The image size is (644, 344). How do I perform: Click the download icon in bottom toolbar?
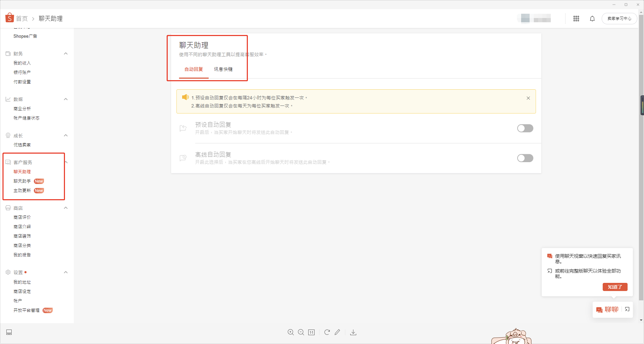click(x=353, y=332)
